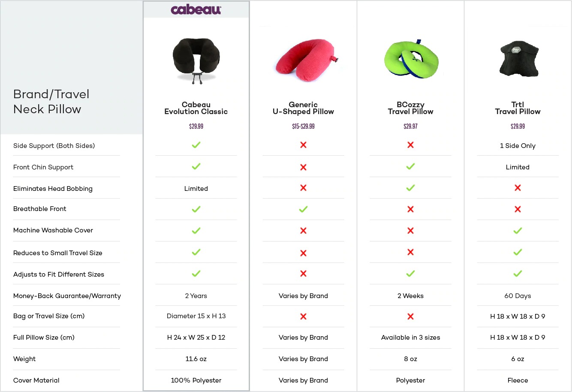Click Generic pillow's Breathable Front green checkmark
The image size is (572, 392).
point(303,209)
